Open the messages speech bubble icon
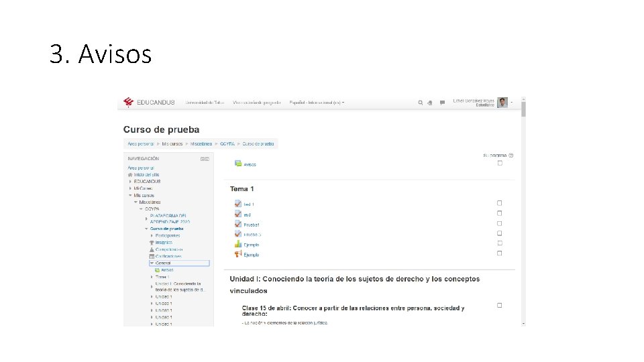The image size is (644, 362). tap(442, 103)
